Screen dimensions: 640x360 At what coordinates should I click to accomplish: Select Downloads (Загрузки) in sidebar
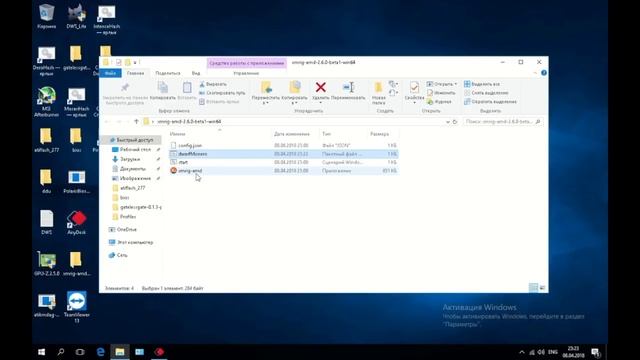tap(131, 159)
